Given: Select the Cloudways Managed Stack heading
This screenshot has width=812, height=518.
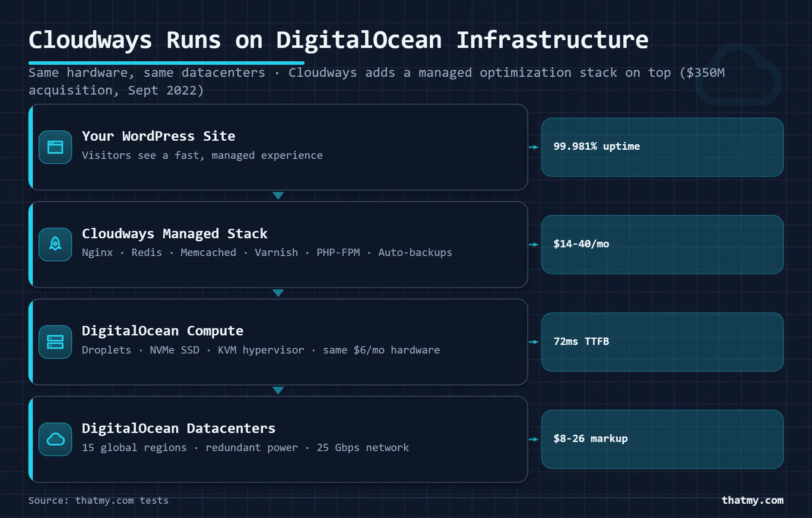Looking at the screenshot, I should pos(174,234).
